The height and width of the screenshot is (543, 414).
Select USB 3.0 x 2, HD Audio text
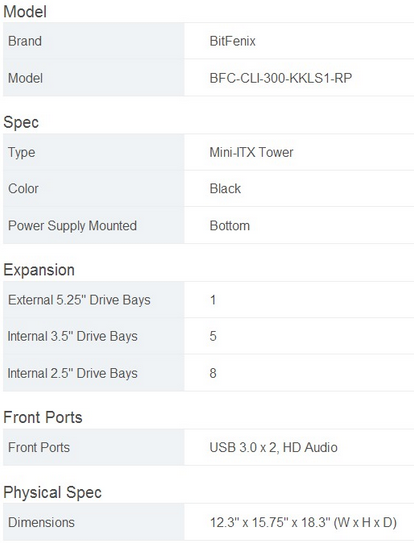point(273,447)
